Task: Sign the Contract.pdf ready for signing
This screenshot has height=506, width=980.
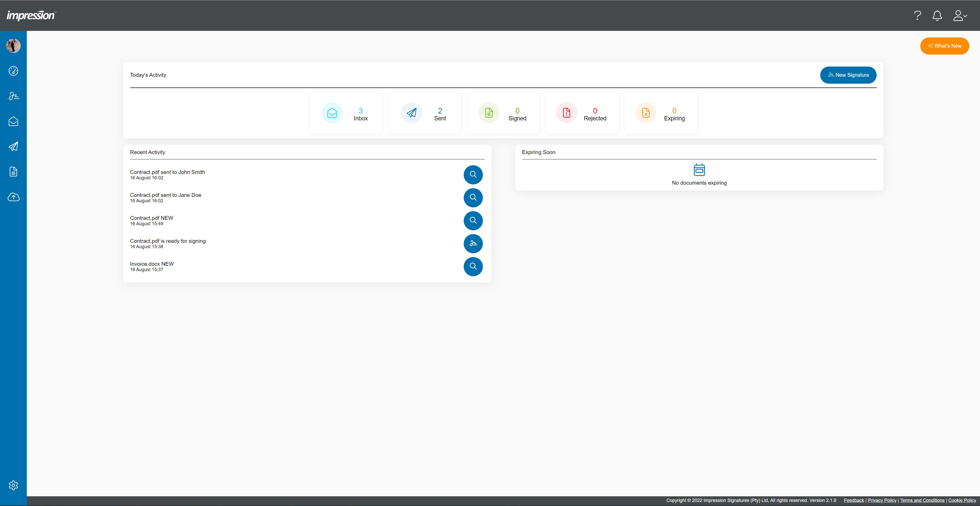Action: coord(473,243)
